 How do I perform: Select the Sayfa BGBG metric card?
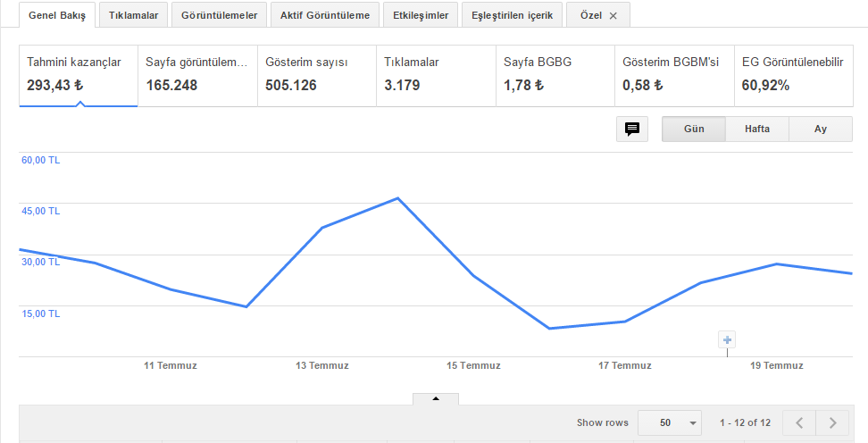pos(555,76)
